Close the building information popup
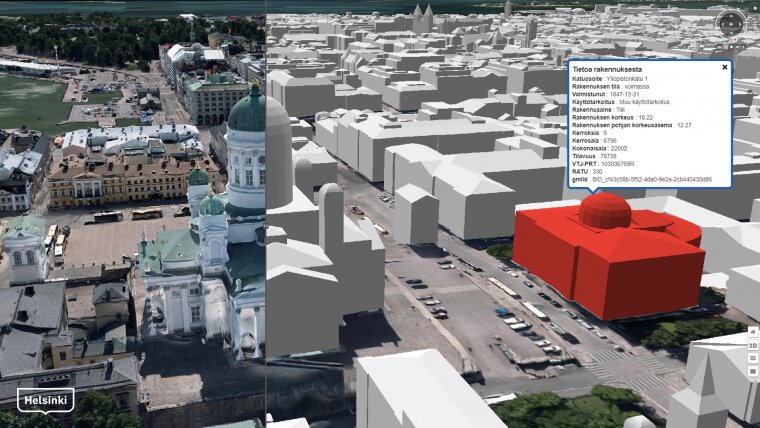The image size is (760, 428). coord(725,67)
